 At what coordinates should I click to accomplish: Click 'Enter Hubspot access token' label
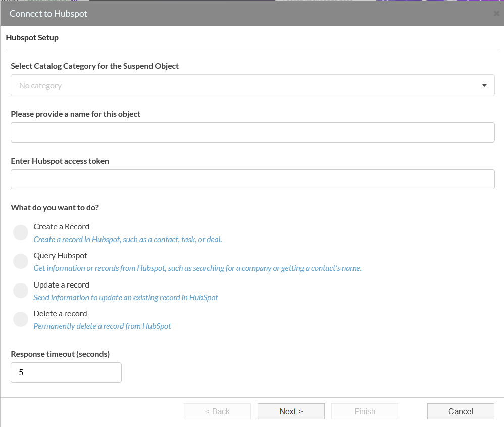click(x=60, y=161)
